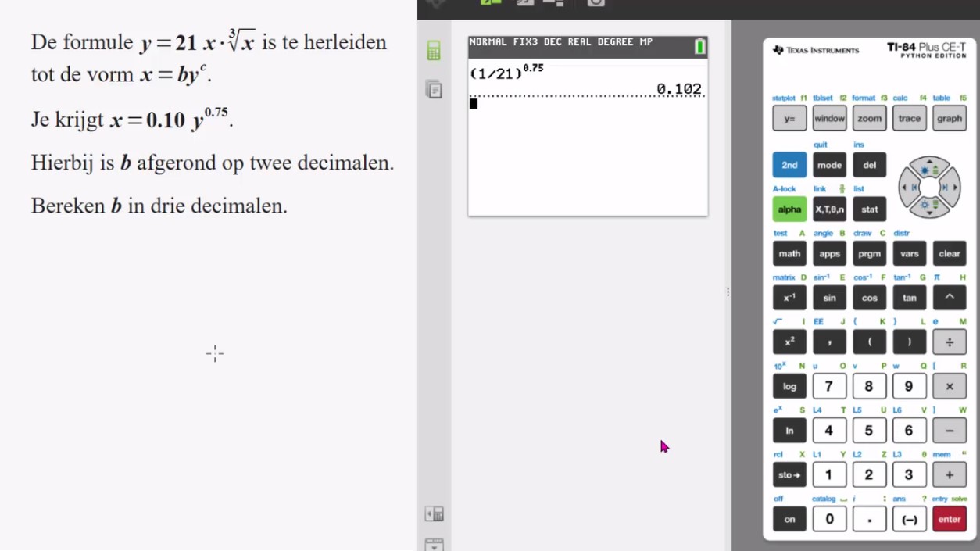
Task: Click the graph key
Action: (950, 119)
